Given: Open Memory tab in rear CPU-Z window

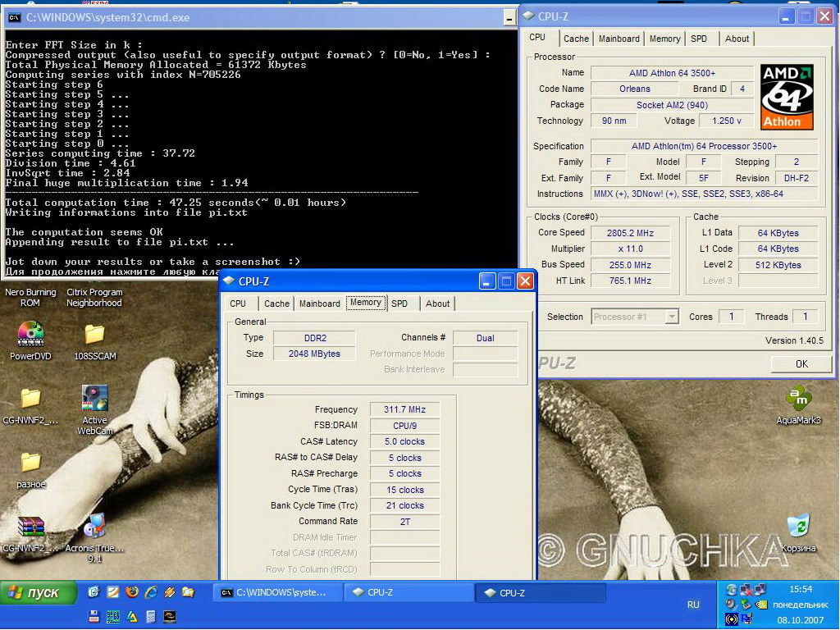Looking at the screenshot, I should tap(664, 39).
